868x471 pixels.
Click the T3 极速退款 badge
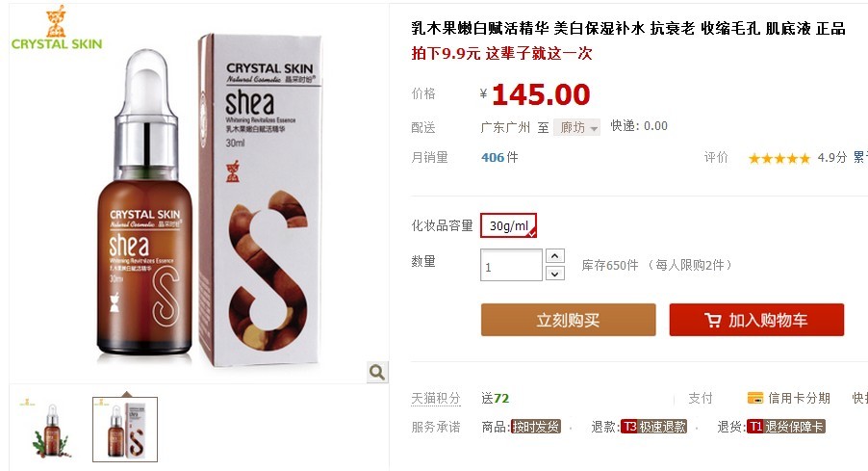coord(653,427)
